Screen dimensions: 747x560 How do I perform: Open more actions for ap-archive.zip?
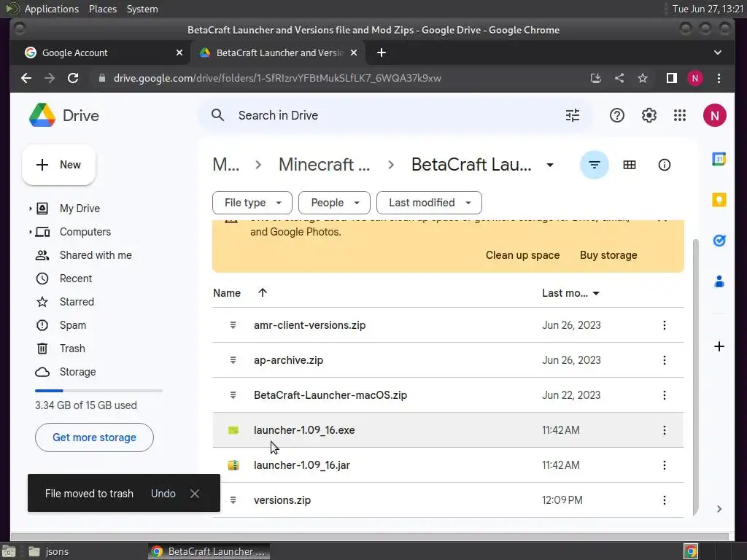(x=664, y=360)
